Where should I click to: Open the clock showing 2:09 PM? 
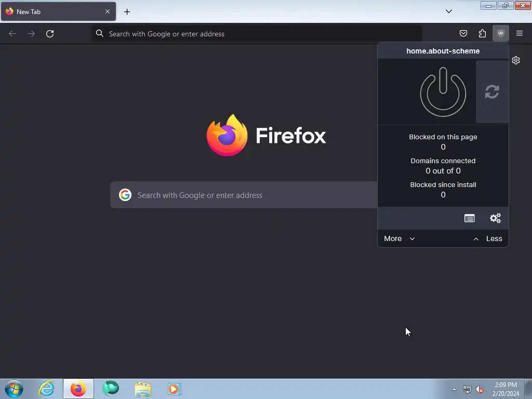[506, 389]
